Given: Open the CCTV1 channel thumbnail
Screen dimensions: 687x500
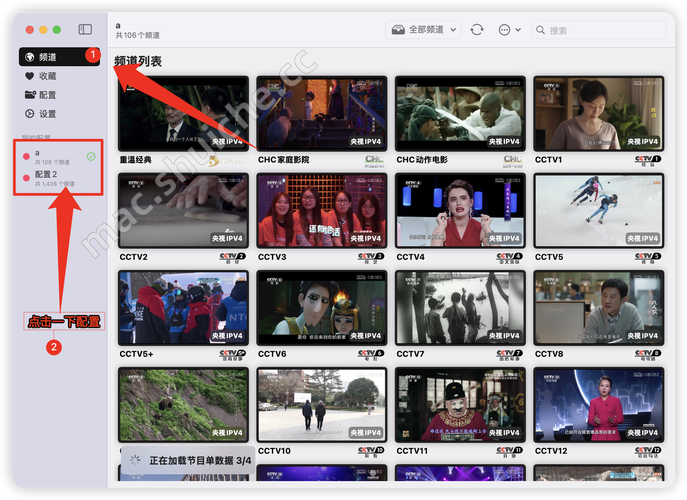Looking at the screenshot, I should tap(598, 113).
